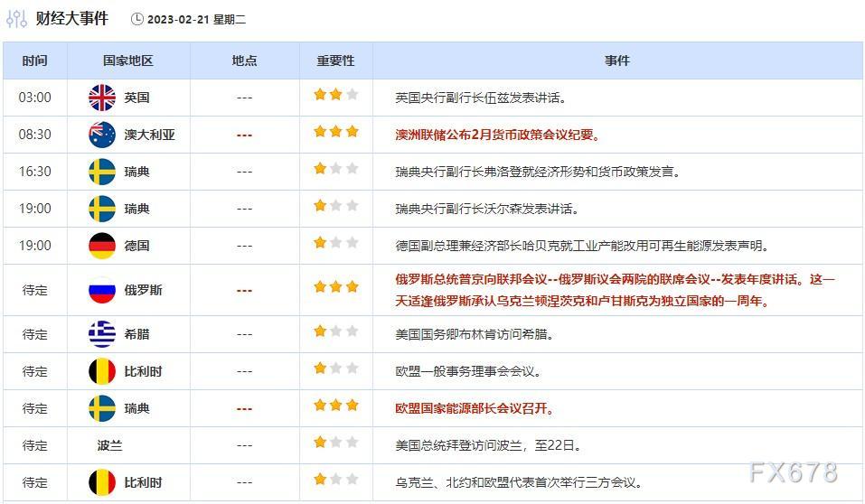Open the 欧盟国家能源部长会议召开 event link
The image size is (865, 504).
click(x=475, y=408)
